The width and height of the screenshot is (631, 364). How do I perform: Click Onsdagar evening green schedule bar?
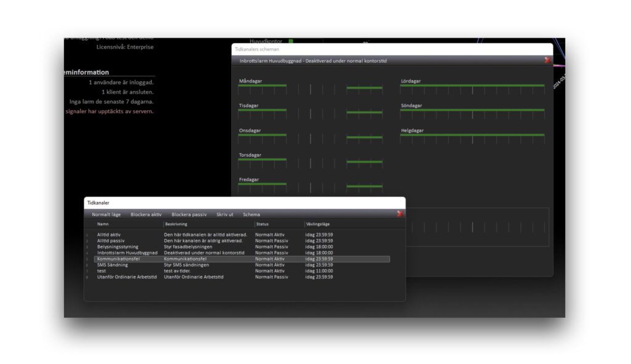[364, 137]
